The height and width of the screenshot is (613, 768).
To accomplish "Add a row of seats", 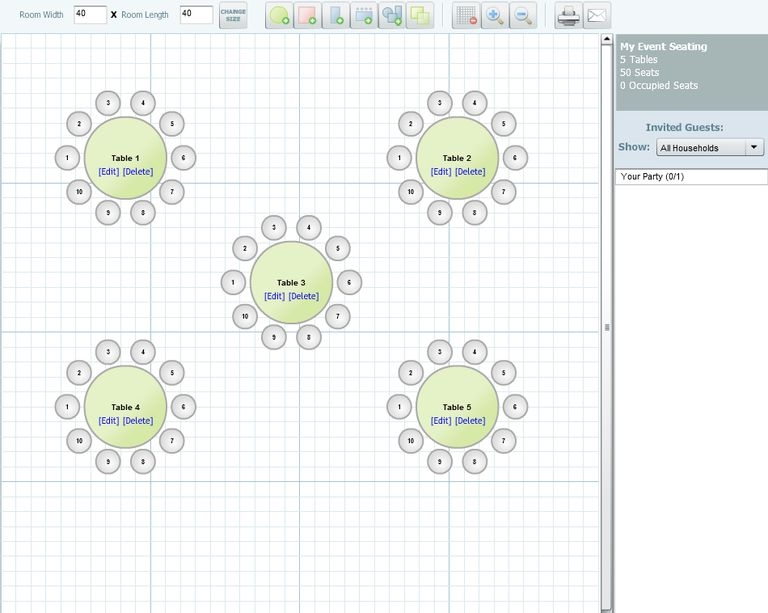I will click(x=363, y=16).
